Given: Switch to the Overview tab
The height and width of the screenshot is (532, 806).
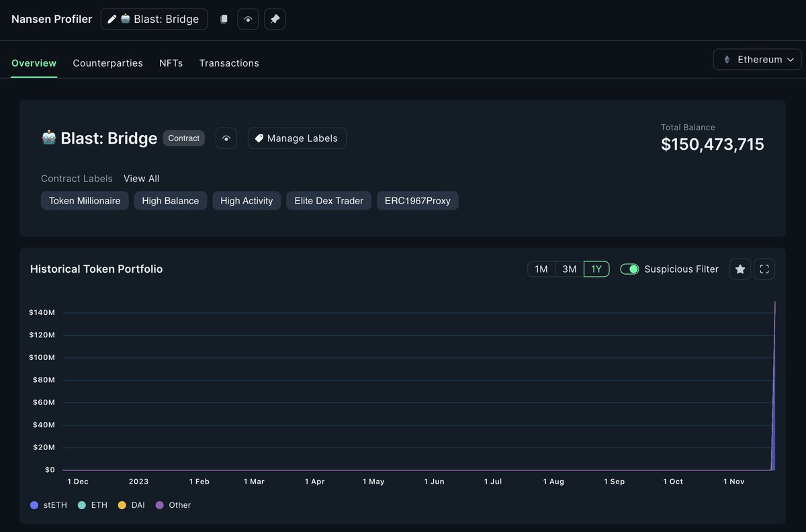Looking at the screenshot, I should [34, 63].
